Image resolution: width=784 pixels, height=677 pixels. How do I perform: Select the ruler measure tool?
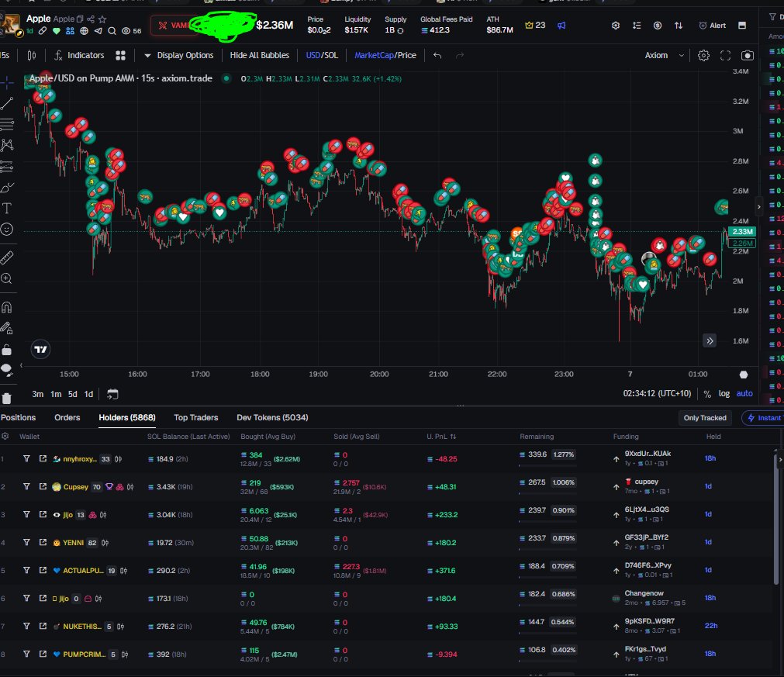coord(6,257)
